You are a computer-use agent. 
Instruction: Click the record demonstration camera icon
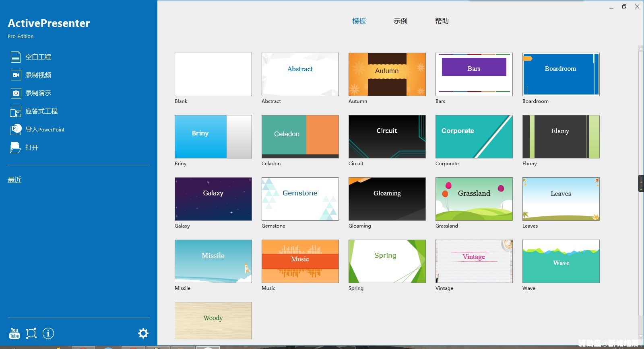tap(16, 93)
